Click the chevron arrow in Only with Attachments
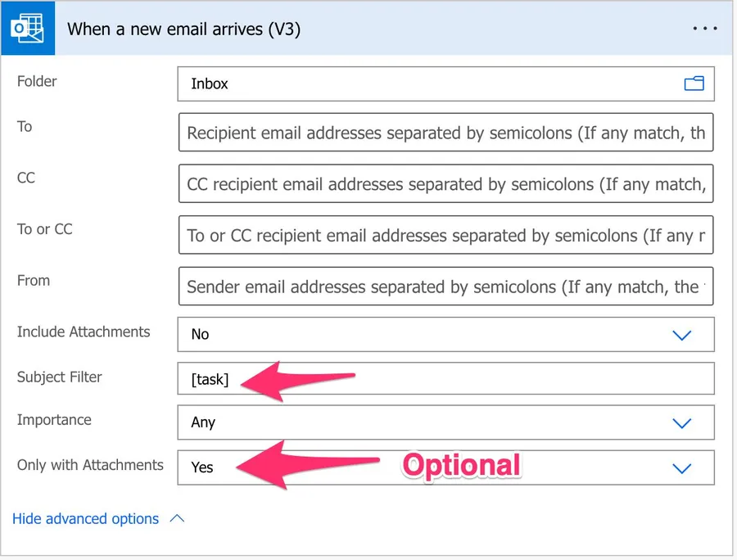This screenshot has height=560, width=737. coord(681,468)
